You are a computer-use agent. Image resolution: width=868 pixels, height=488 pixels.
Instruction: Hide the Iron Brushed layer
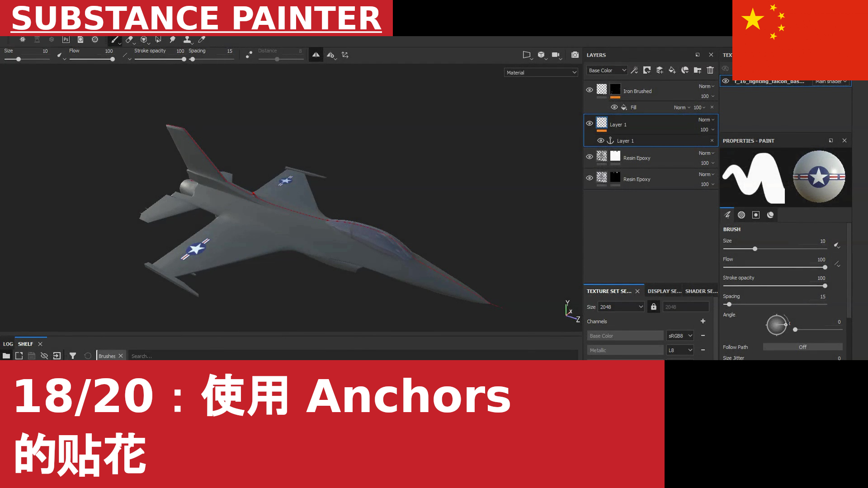[x=590, y=90]
